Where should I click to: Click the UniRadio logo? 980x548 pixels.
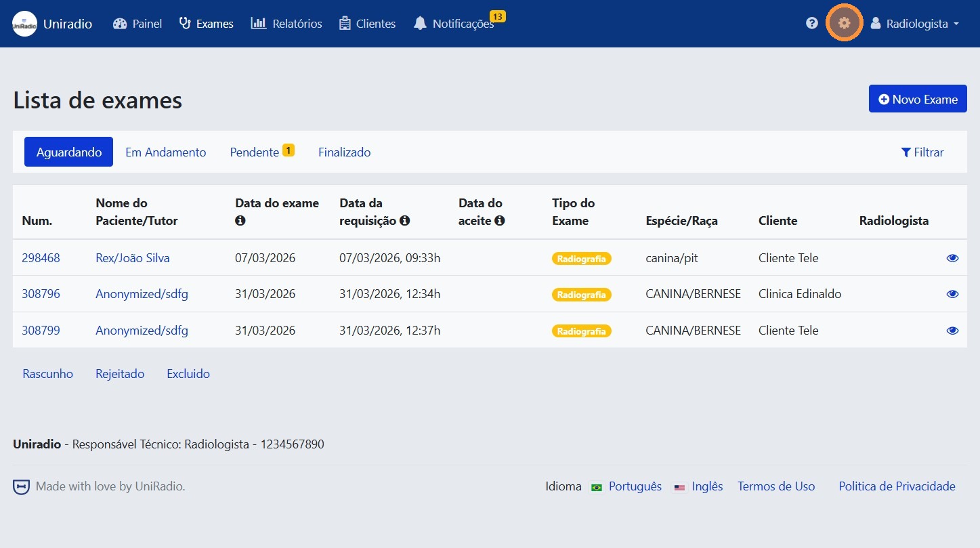pos(24,23)
